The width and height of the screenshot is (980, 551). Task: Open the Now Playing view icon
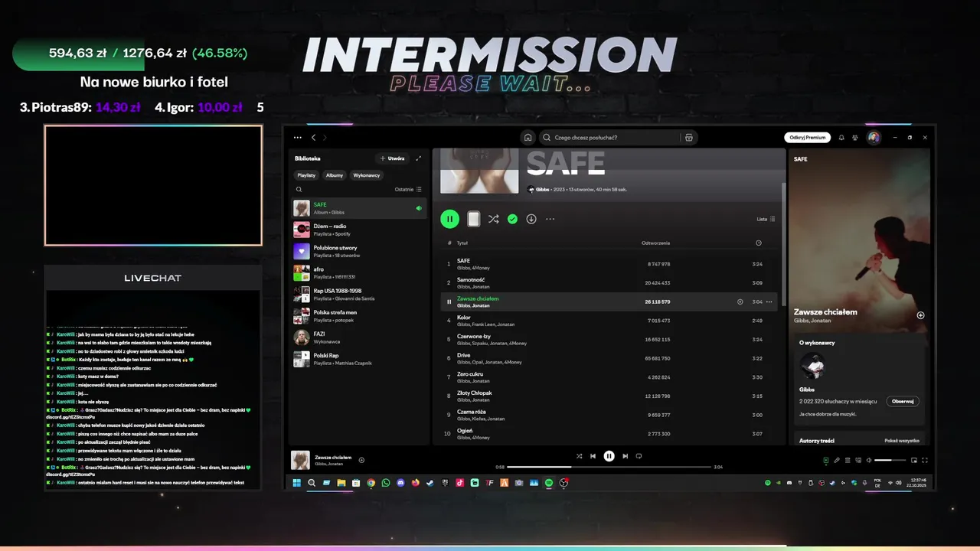tap(826, 460)
